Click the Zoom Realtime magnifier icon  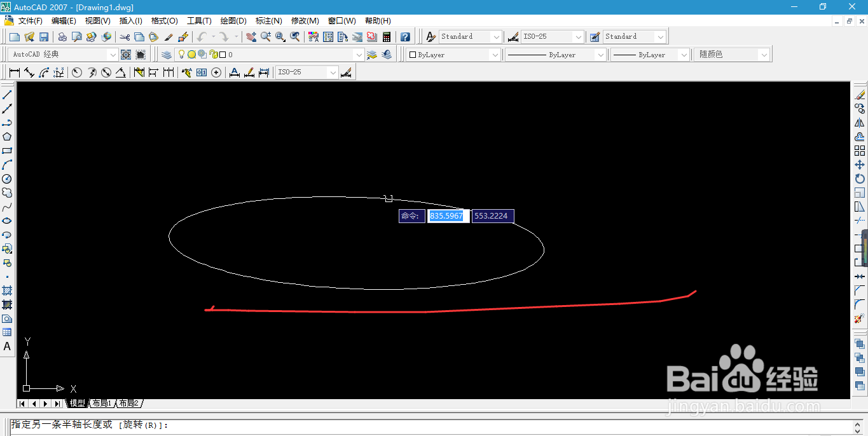[266, 37]
